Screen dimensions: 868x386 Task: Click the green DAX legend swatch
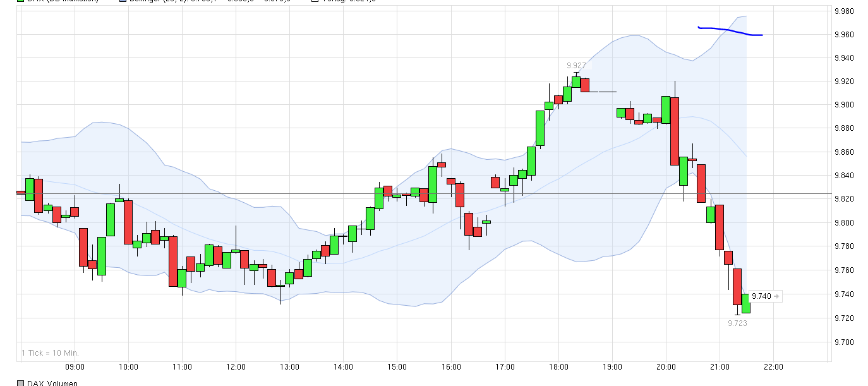point(20,1)
